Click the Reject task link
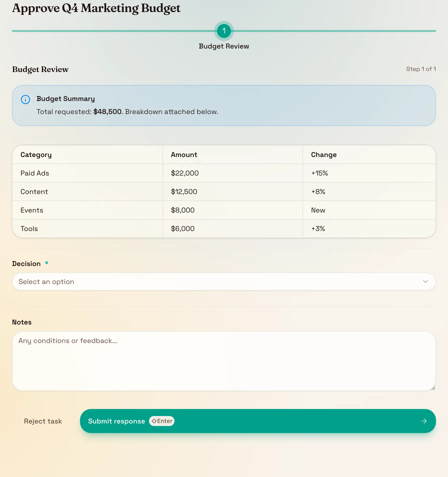This screenshot has height=477, width=448. point(43,421)
